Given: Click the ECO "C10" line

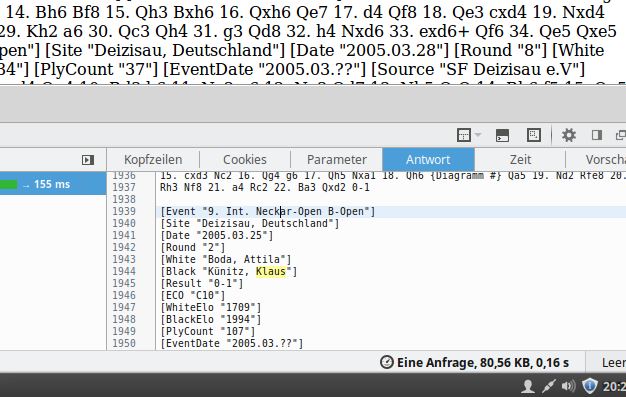Looking at the screenshot, I should [193, 295].
